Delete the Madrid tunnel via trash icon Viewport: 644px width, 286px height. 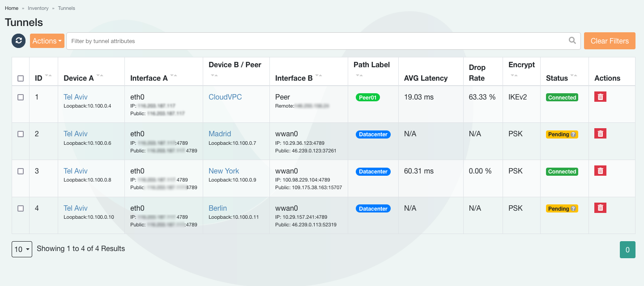(x=600, y=134)
